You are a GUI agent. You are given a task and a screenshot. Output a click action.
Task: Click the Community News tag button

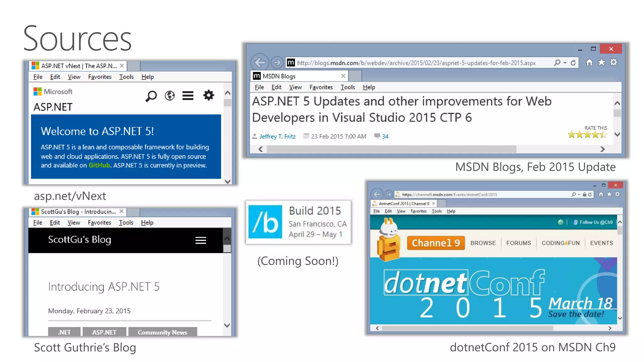162,332
